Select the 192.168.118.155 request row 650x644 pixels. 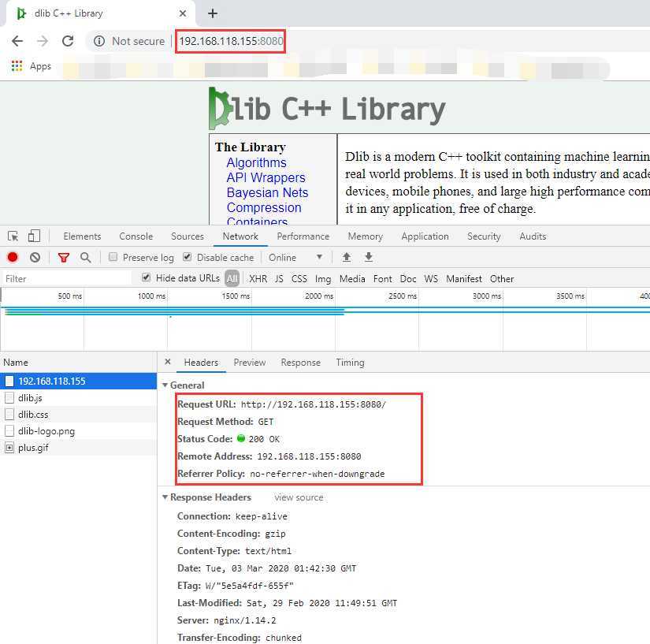point(78,381)
